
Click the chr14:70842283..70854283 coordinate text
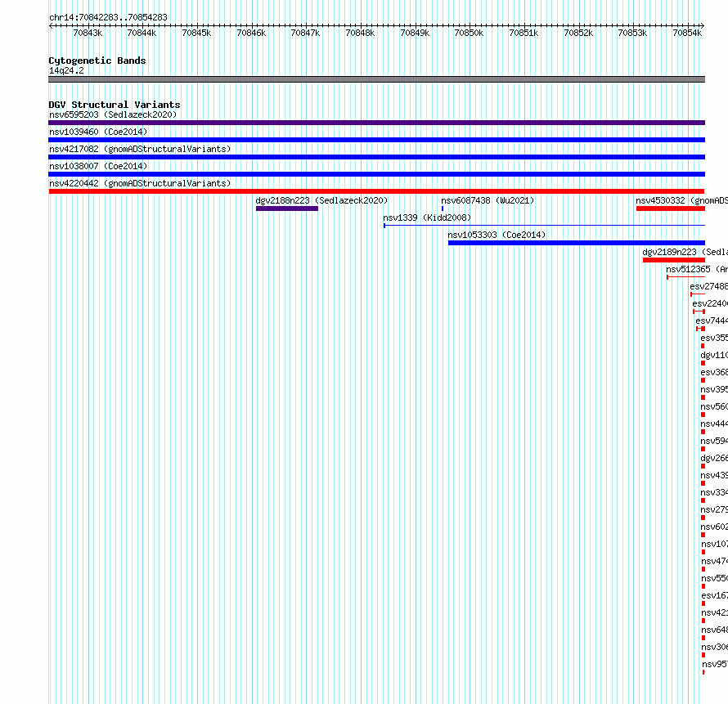coord(108,17)
